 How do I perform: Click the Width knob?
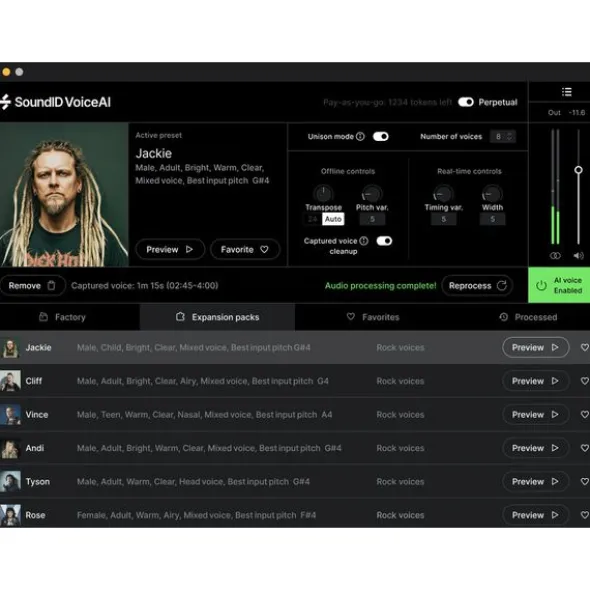(492, 194)
